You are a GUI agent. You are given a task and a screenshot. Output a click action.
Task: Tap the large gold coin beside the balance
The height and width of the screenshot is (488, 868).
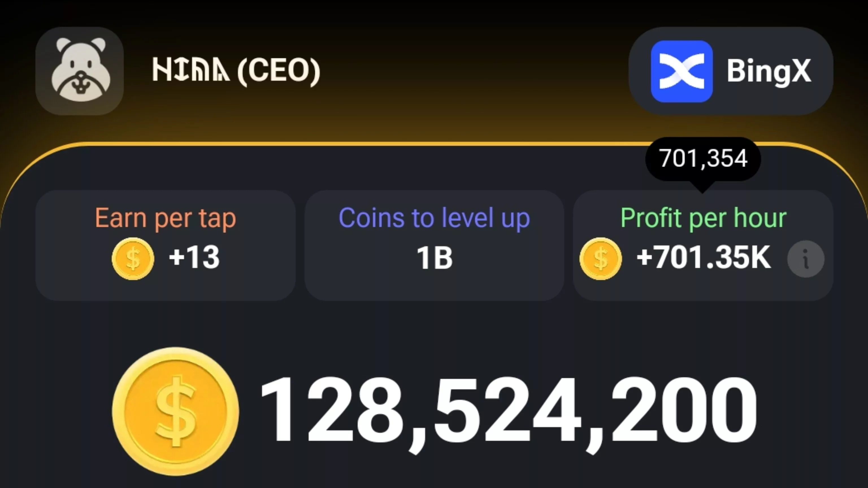tap(175, 411)
